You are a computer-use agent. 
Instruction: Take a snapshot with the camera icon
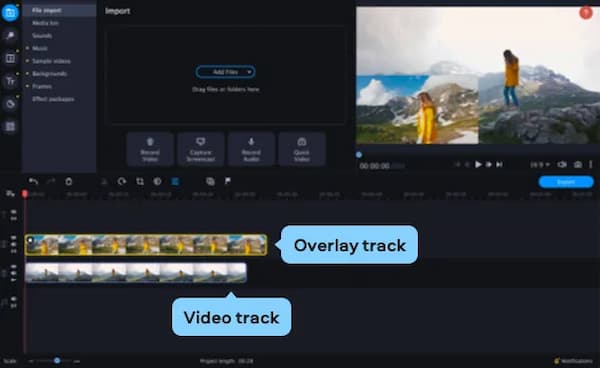click(577, 164)
